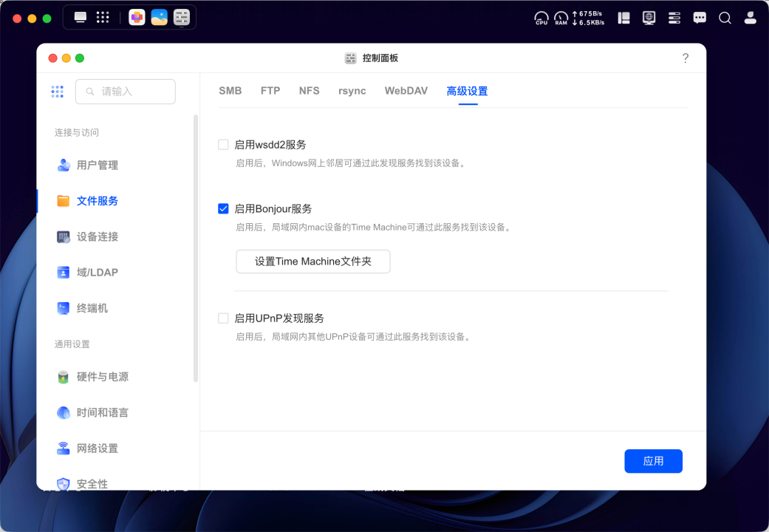The image size is (769, 532).
Task: Check the RAM usage gauge icon
Action: [561, 18]
